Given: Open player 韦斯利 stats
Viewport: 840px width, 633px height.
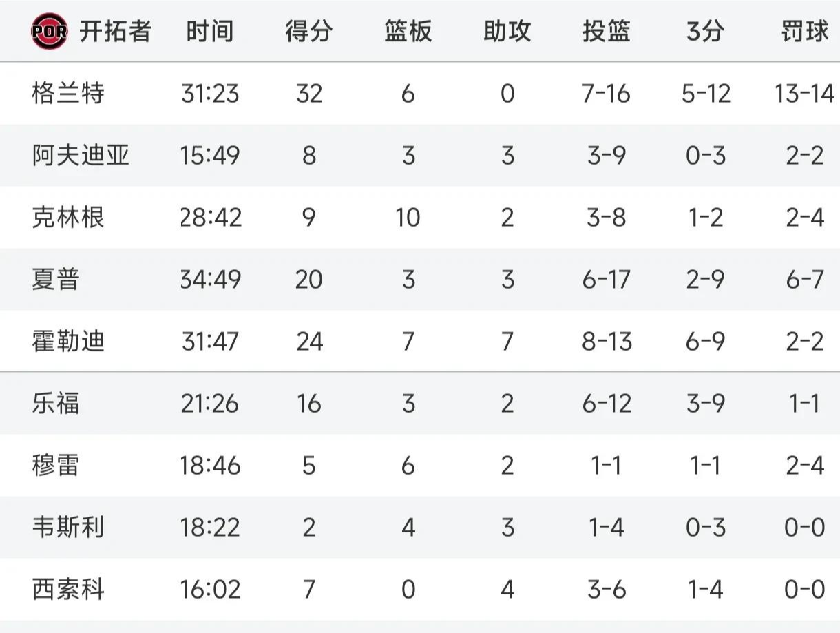Looking at the screenshot, I should point(68,528).
